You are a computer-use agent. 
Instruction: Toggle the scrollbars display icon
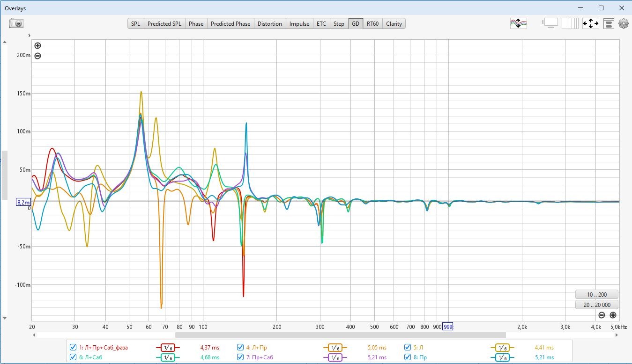pos(550,23)
